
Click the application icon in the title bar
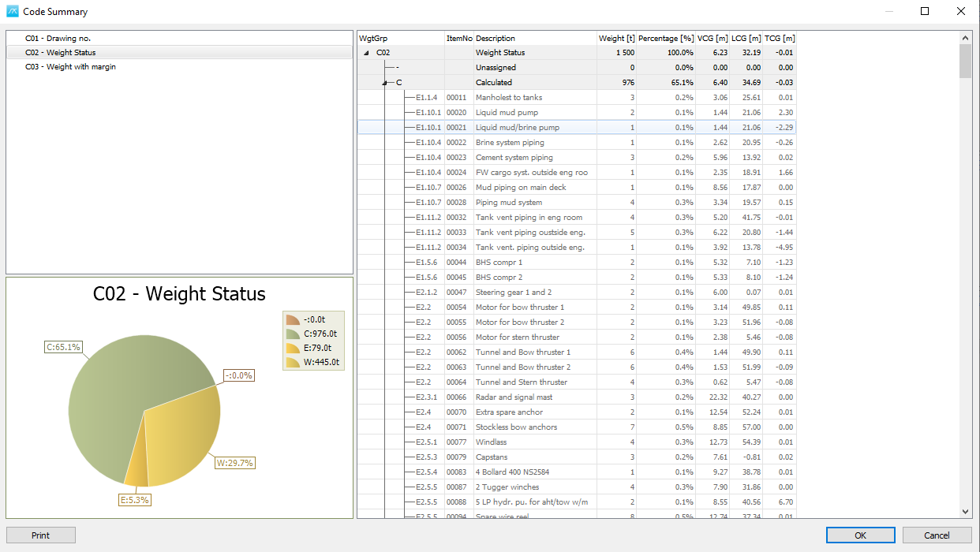pos(11,11)
